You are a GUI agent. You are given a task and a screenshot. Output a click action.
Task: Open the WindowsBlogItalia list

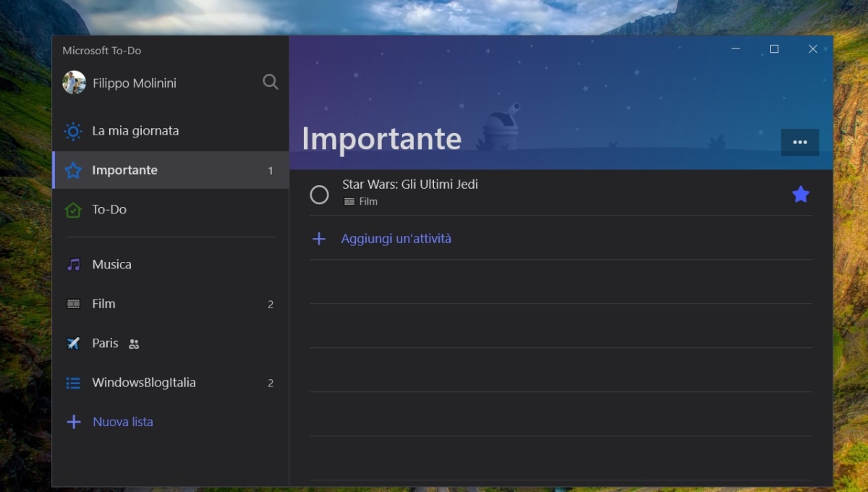(171, 382)
